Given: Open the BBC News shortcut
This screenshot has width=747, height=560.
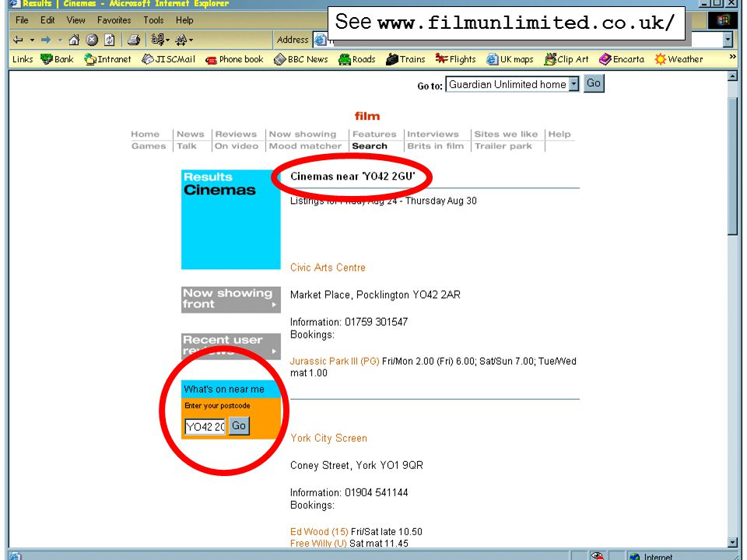Looking at the screenshot, I should pyautogui.click(x=301, y=59).
